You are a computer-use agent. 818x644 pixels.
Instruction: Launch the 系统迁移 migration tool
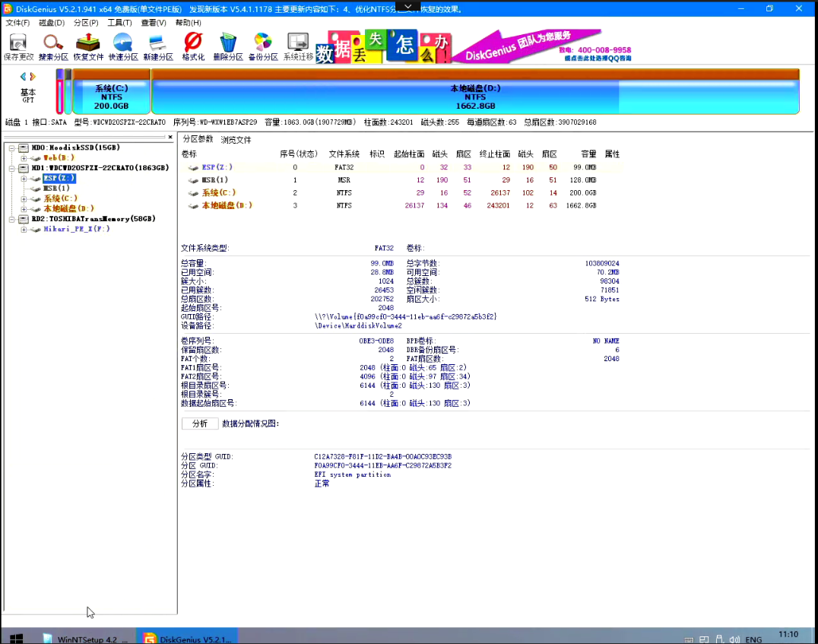[298, 43]
